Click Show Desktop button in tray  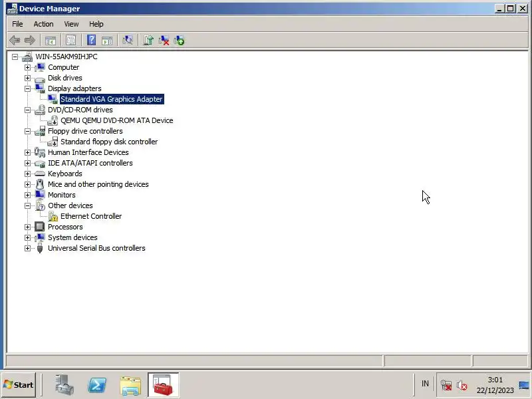click(524, 385)
